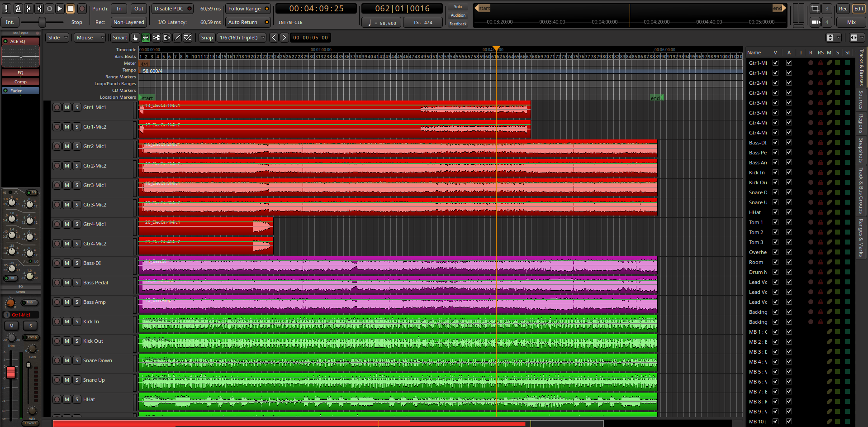Click the panic (exclamation) button
The image size is (868, 427).
tap(7, 9)
